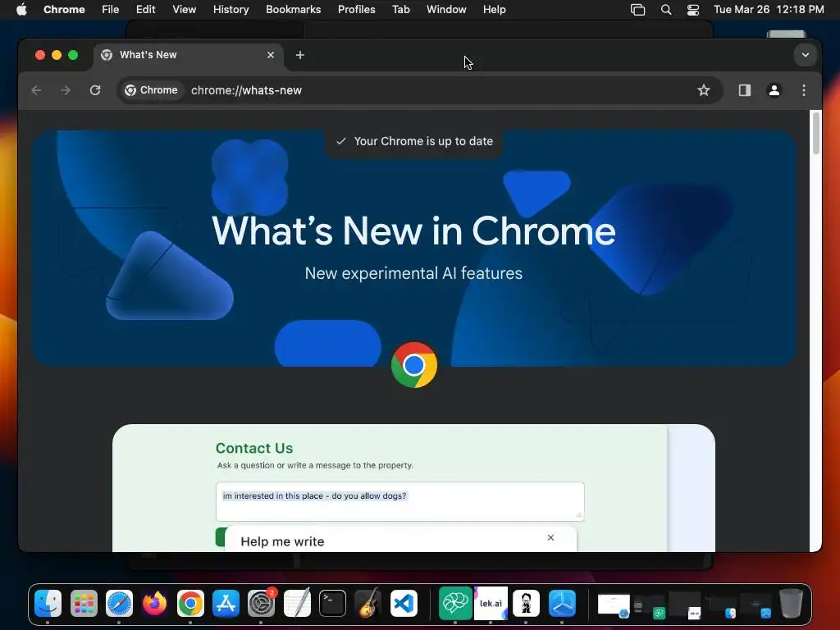Image resolution: width=840 pixels, height=630 pixels.
Task: Open TextEdit from the Dock
Action: pyautogui.click(x=297, y=603)
